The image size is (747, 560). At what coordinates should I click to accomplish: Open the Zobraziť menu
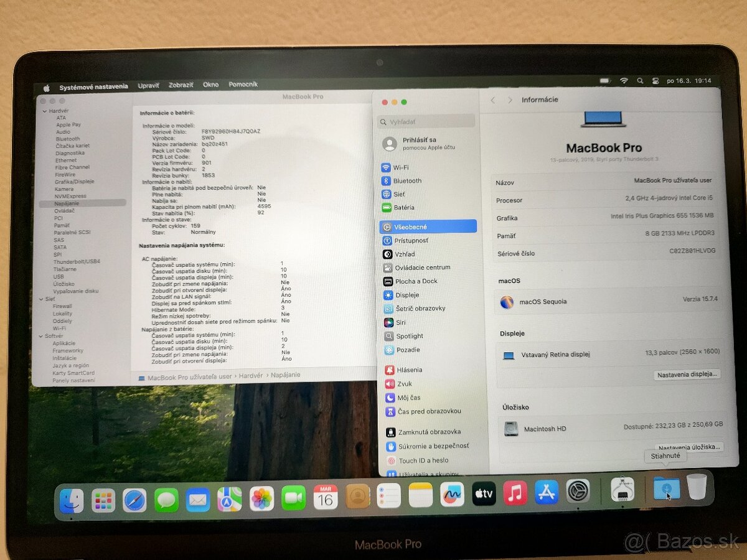[x=181, y=85]
